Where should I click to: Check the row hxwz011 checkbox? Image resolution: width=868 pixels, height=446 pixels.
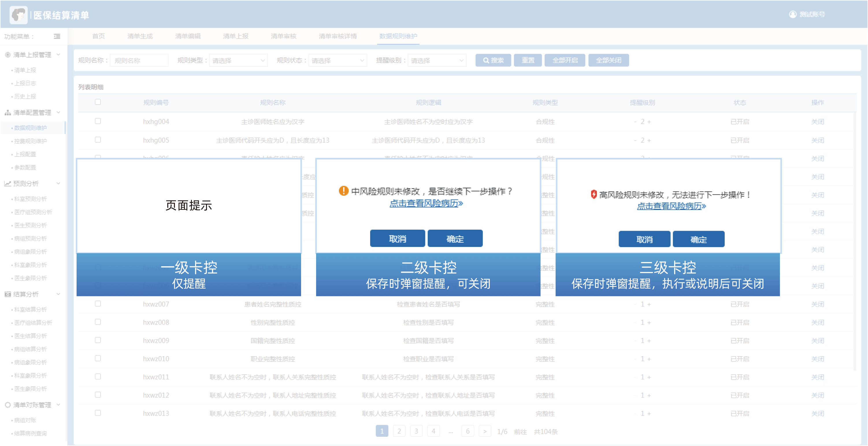[98, 376]
